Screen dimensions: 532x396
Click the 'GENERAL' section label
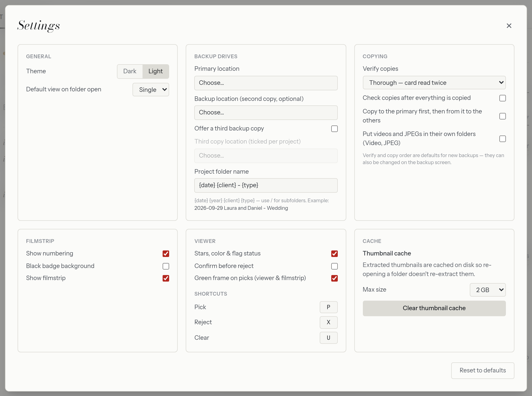(39, 56)
